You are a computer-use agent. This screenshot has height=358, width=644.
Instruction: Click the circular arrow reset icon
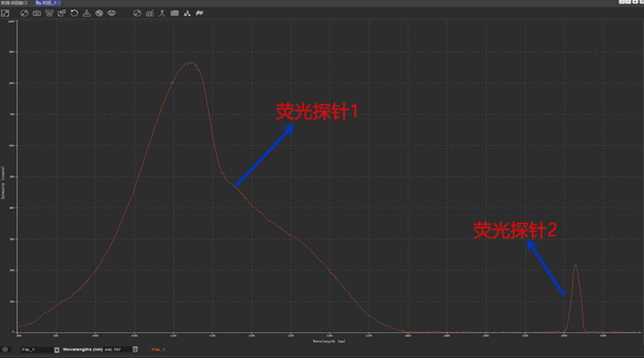[x=74, y=14]
